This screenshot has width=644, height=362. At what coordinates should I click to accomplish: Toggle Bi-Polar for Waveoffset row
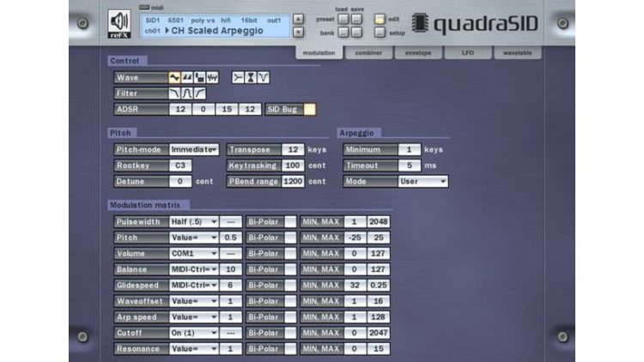coord(290,301)
